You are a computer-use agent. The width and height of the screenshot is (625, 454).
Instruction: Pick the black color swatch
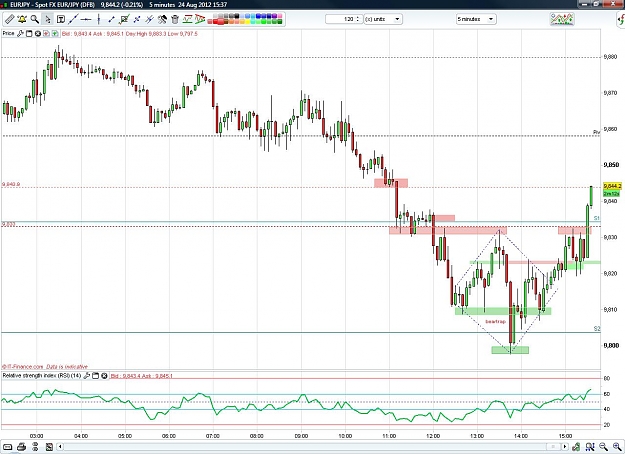(237, 16)
